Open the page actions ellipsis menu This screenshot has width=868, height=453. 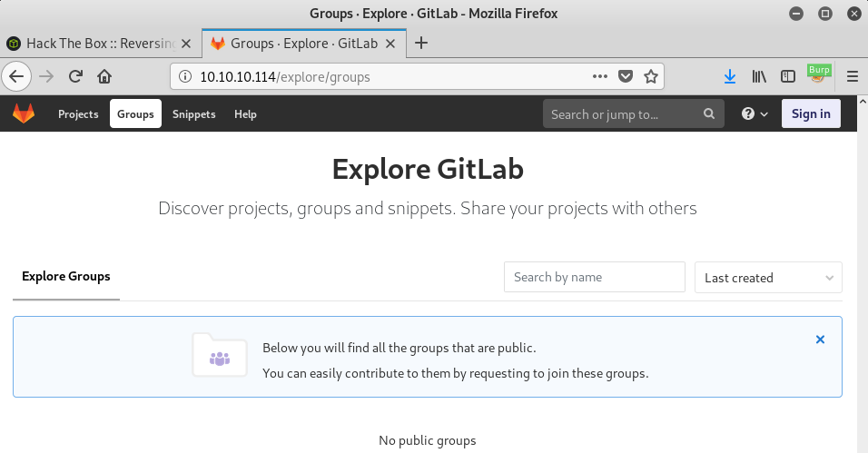599,77
